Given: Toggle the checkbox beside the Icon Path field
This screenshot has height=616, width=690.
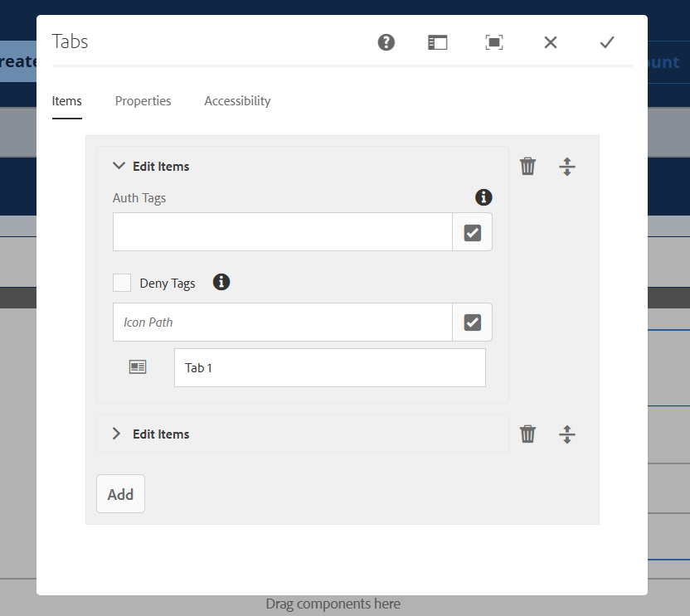Looking at the screenshot, I should (x=472, y=322).
